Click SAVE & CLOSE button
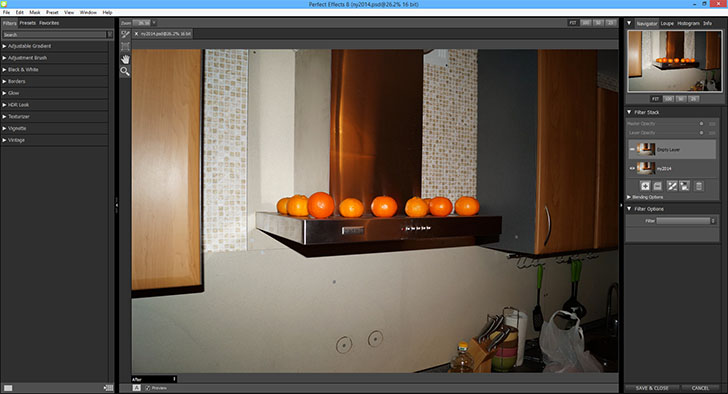Viewport: 728px width, 394px height. (652, 388)
